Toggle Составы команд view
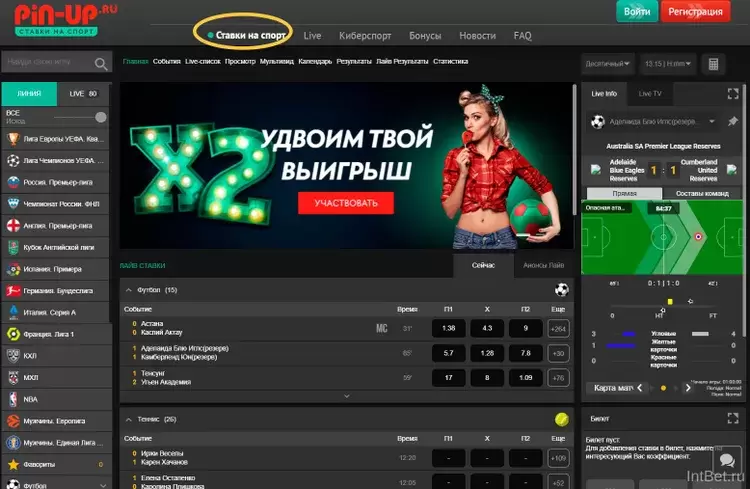Image resolution: width=750 pixels, height=489 pixels. [x=702, y=193]
